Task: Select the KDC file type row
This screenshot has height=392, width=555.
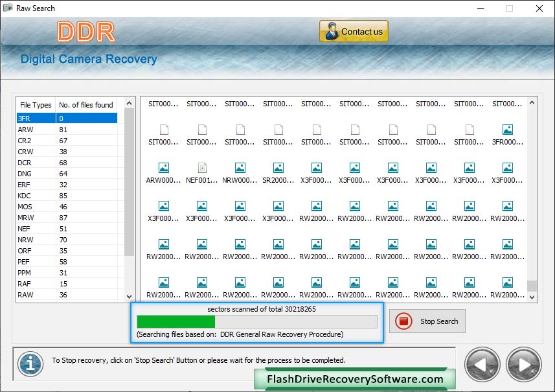Action: 67,196
